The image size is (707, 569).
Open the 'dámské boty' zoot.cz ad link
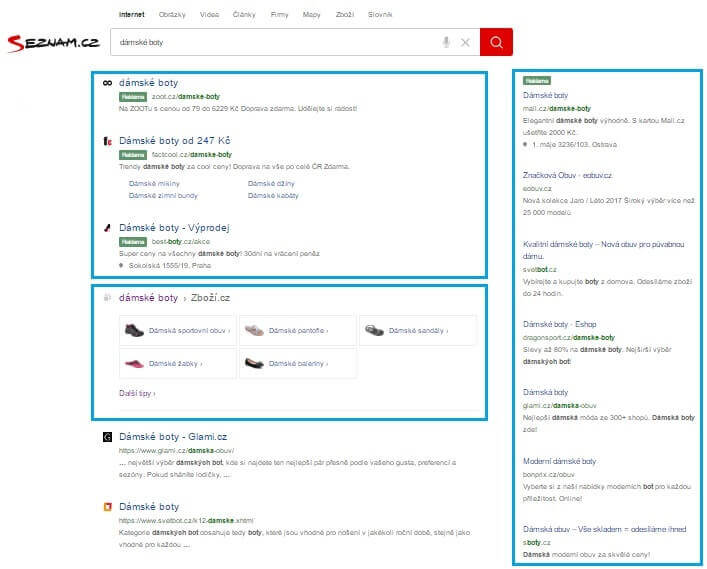click(148, 83)
